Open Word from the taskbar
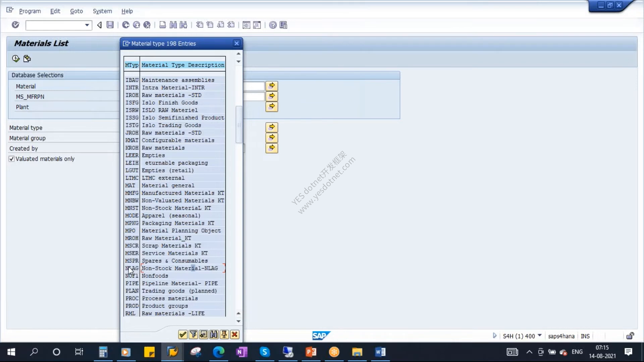 (x=380, y=352)
